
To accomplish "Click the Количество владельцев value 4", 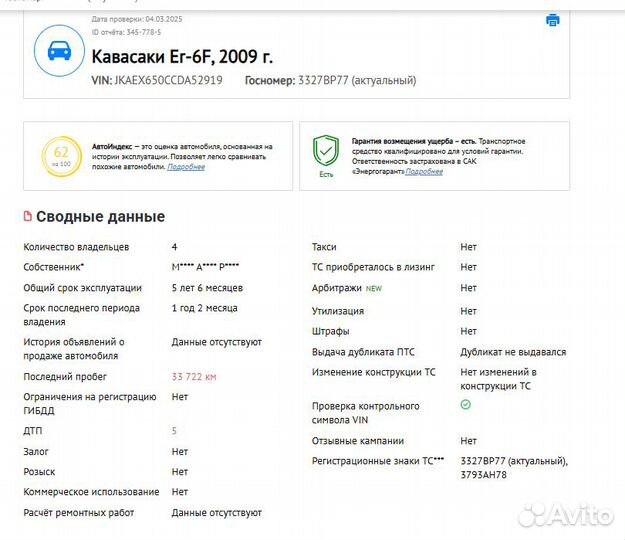I will (174, 247).
